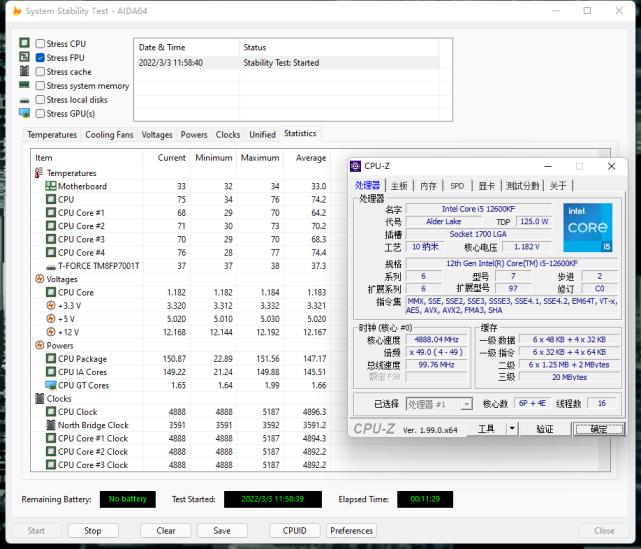
Task: Click the Save button
Action: click(x=222, y=531)
